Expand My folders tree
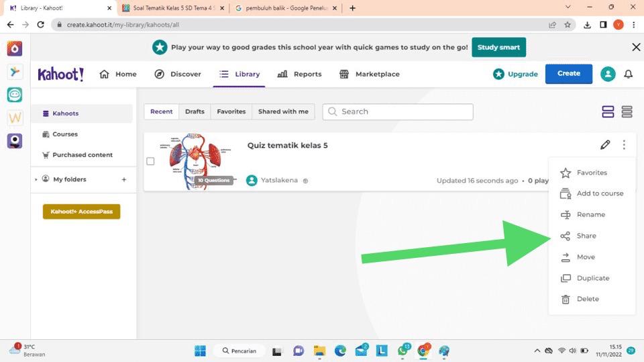The width and height of the screenshot is (644, 362). pos(36,179)
